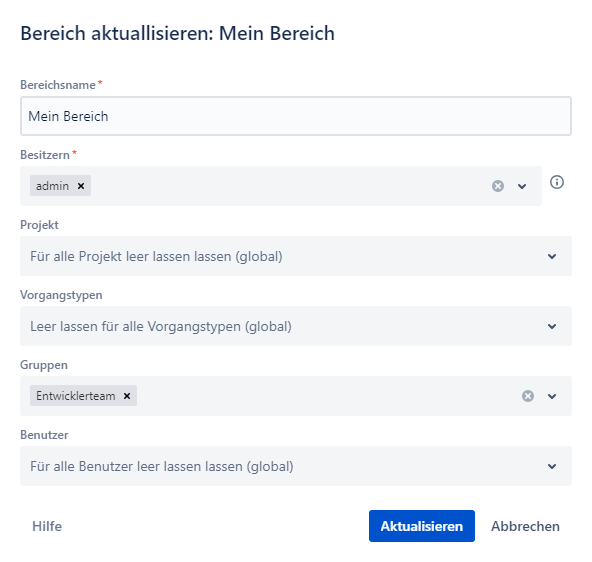
Task: Focus the Bereichsname text field
Action: 296,116
